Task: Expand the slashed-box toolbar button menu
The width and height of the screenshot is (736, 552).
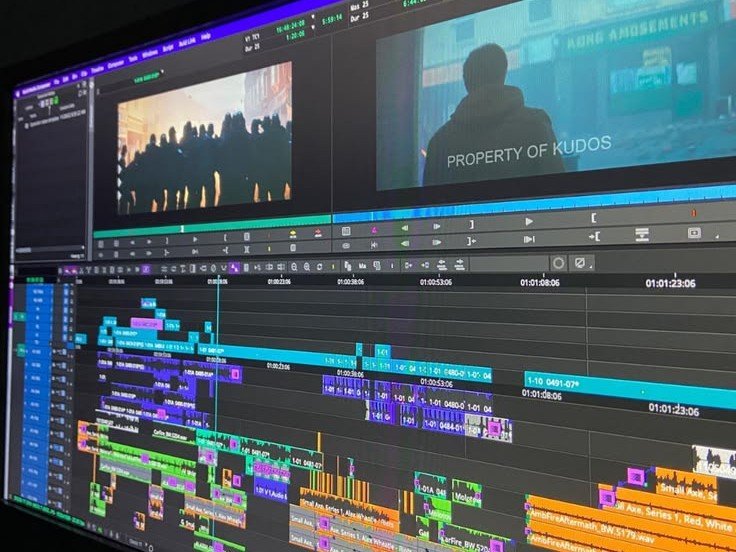Action: click(x=591, y=268)
